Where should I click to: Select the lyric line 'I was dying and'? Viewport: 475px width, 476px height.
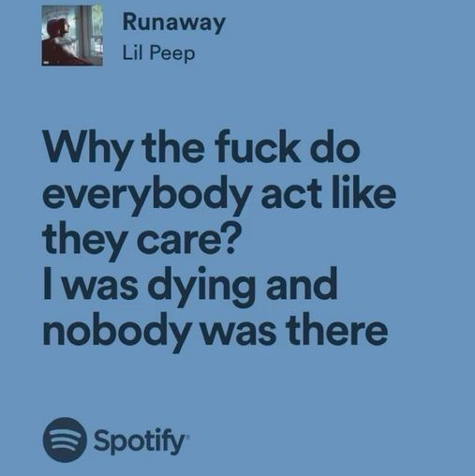pyautogui.click(x=190, y=287)
